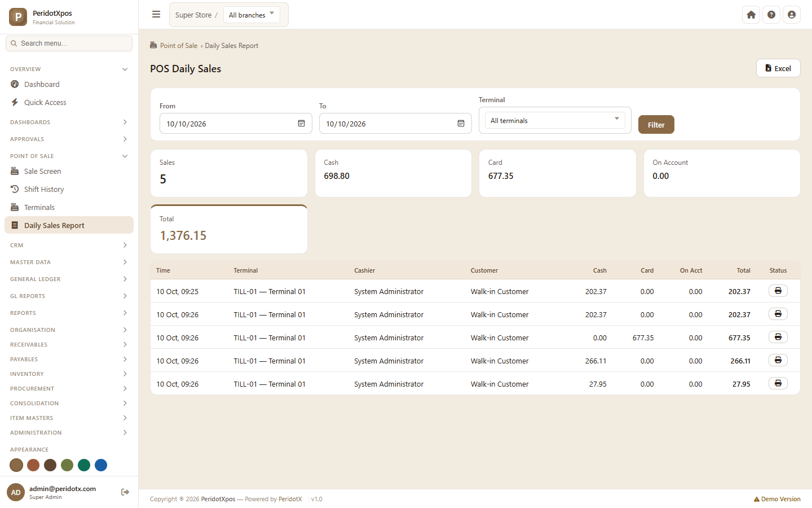Open Quick Access menu item

click(x=69, y=102)
